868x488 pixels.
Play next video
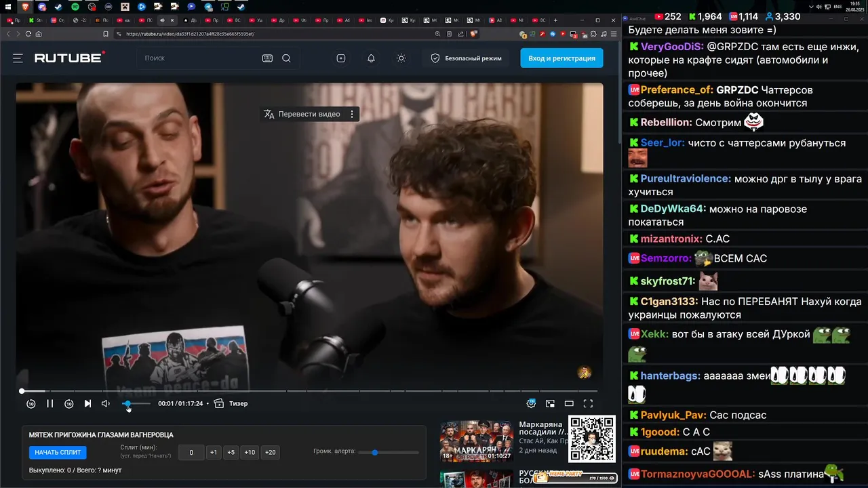(x=87, y=403)
